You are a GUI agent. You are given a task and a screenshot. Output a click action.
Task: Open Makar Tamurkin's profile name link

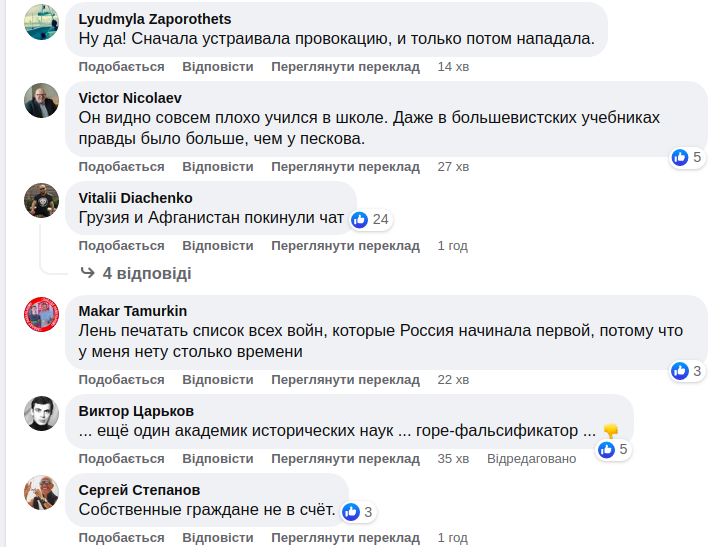click(x=133, y=311)
